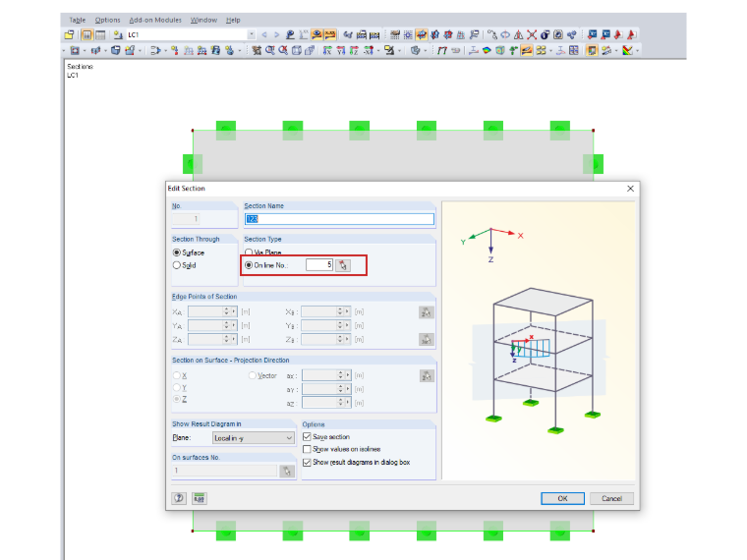747x560 pixels.
Task: Click the rainbow color scale panel icon
Action: click(627, 50)
